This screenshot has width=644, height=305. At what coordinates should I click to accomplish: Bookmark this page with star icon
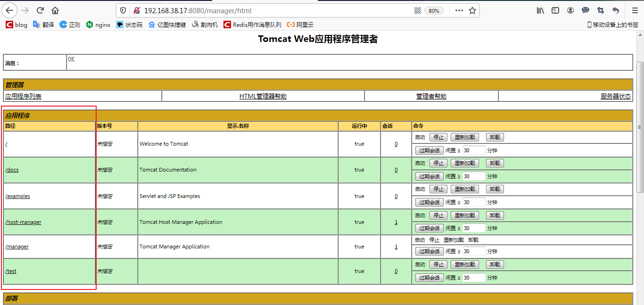[472, 10]
